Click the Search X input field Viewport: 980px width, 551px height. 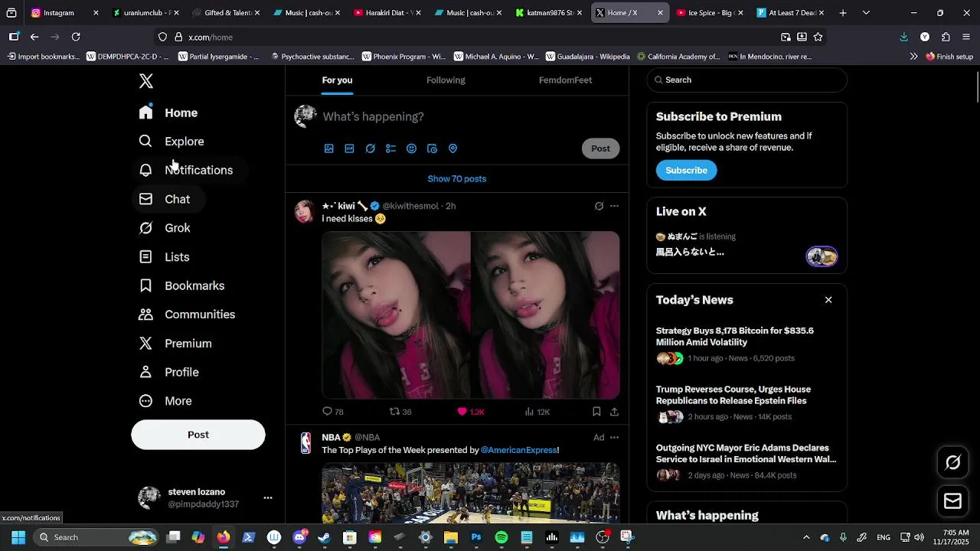[747, 80]
